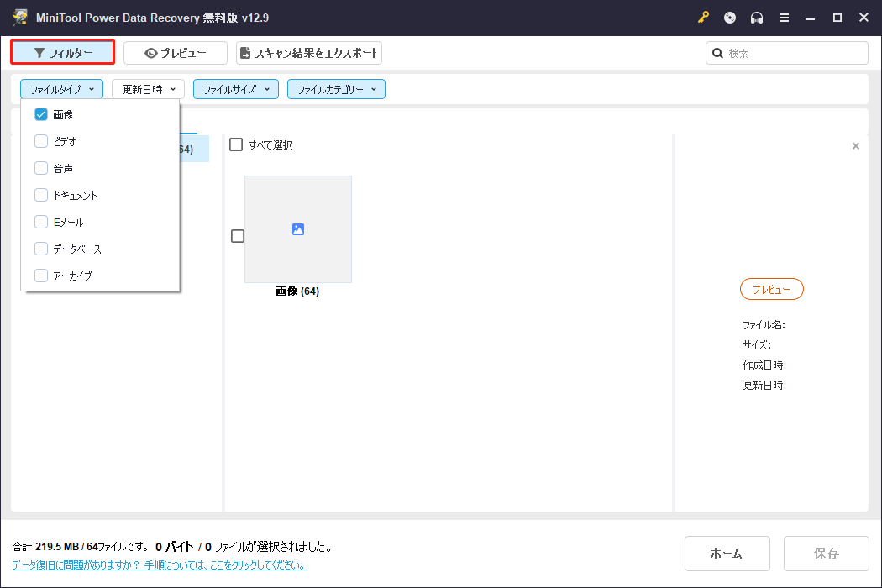Click the ホーム button
Viewport: 882px width, 588px height.
pos(727,554)
